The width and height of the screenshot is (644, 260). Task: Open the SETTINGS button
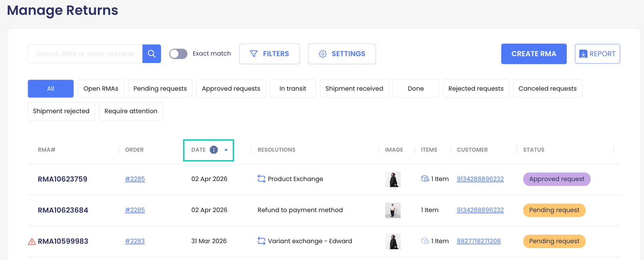[342, 54]
